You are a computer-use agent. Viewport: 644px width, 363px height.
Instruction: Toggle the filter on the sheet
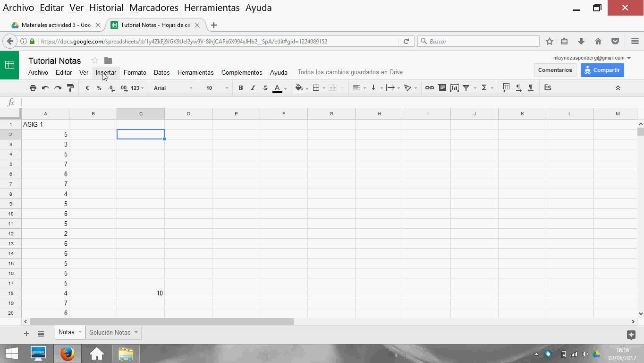pos(466,88)
